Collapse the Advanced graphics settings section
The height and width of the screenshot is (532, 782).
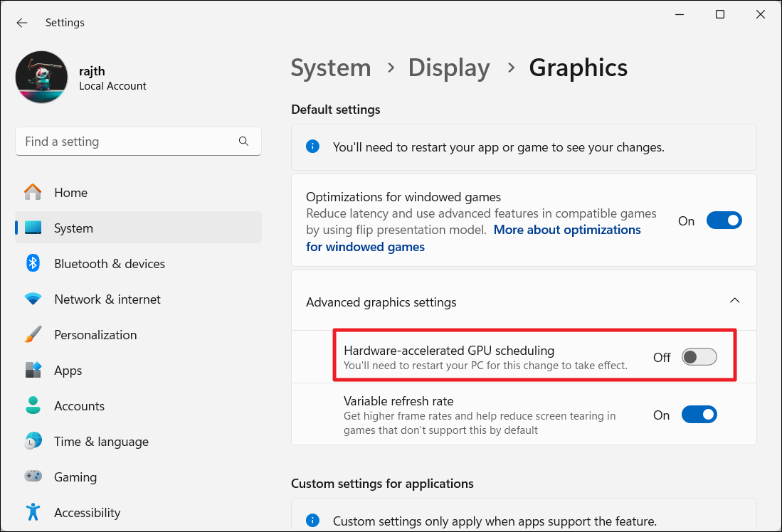coord(734,301)
